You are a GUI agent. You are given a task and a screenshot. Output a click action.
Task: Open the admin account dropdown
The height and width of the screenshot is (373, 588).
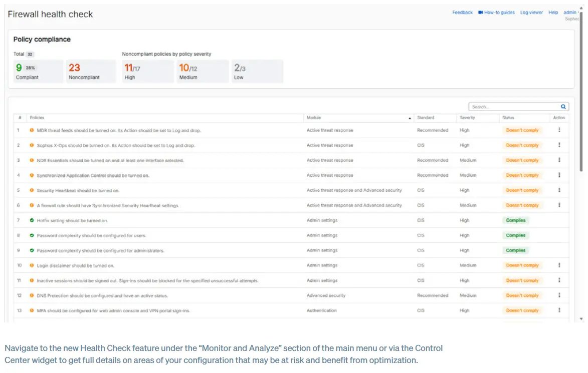pyautogui.click(x=570, y=13)
